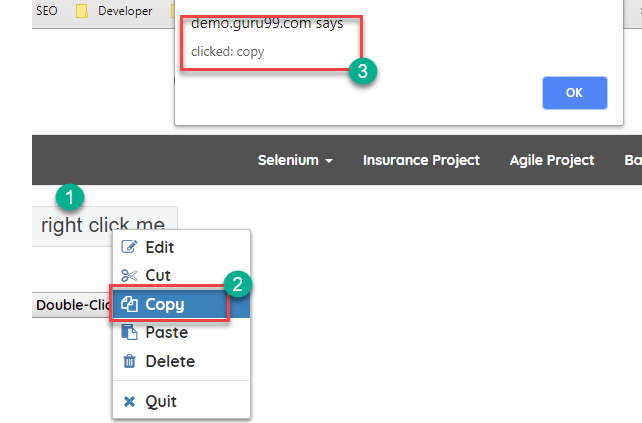Click the X icon beside Quit
Viewport: 642px width, 423px height.
tap(128, 401)
